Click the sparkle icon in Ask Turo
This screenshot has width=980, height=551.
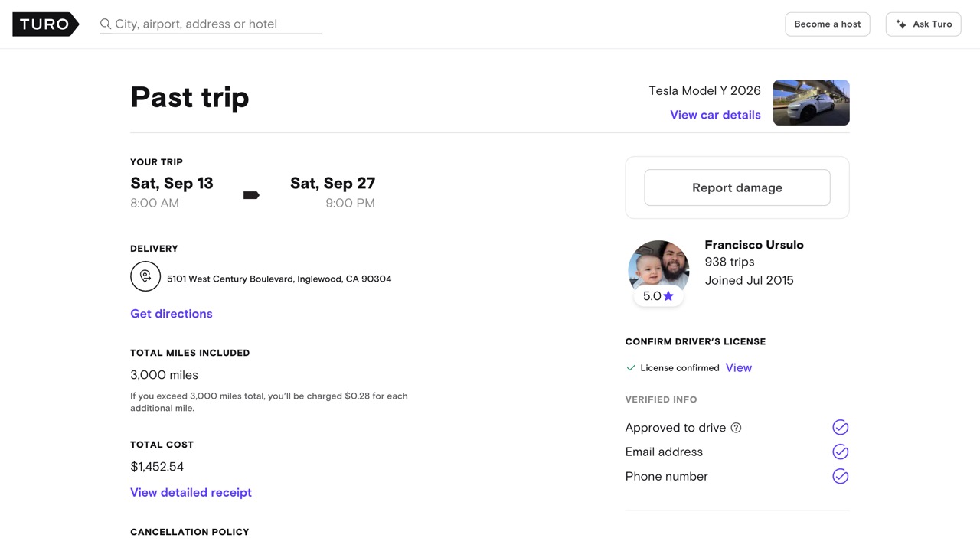pos(901,24)
